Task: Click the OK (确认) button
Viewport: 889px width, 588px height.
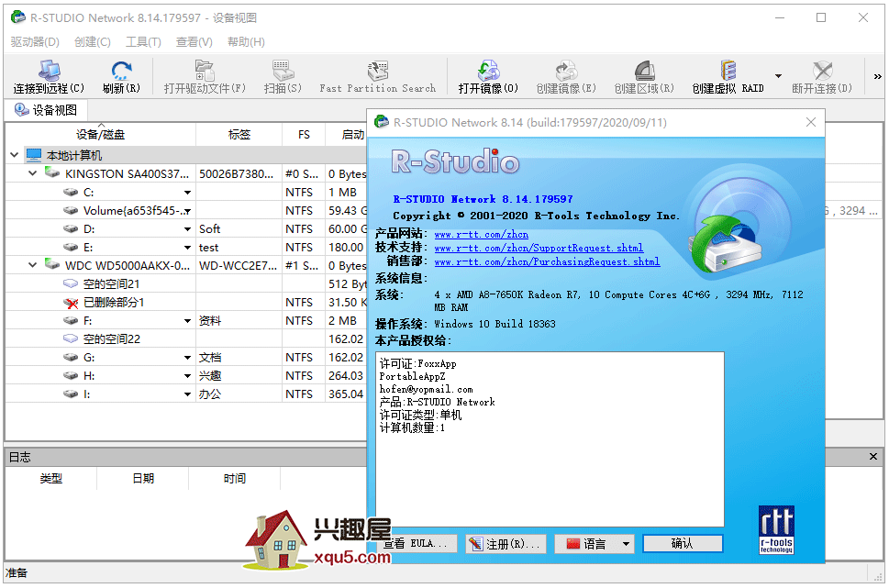Action: (x=683, y=544)
